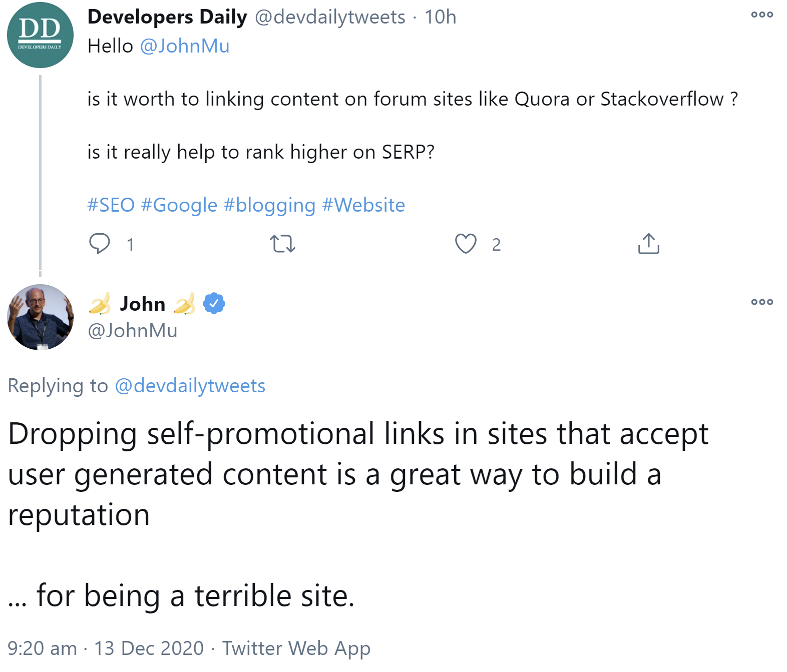Click the like count showing 2
The image size is (787, 672).
(496, 244)
